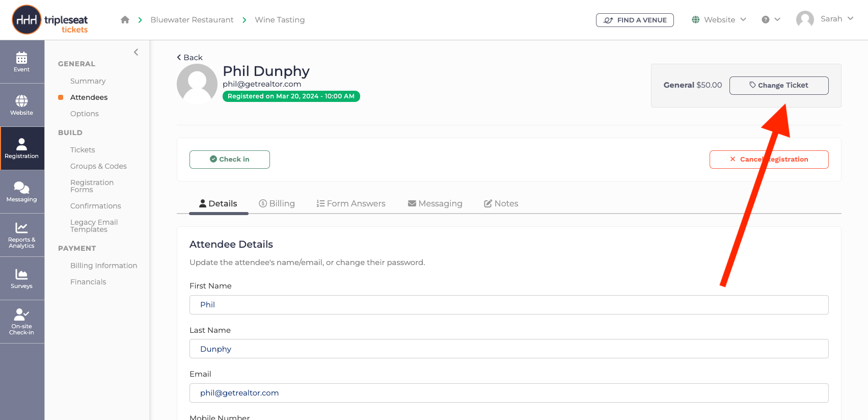868x420 pixels.
Task: Open the help question mark menu
Action: 771,20
